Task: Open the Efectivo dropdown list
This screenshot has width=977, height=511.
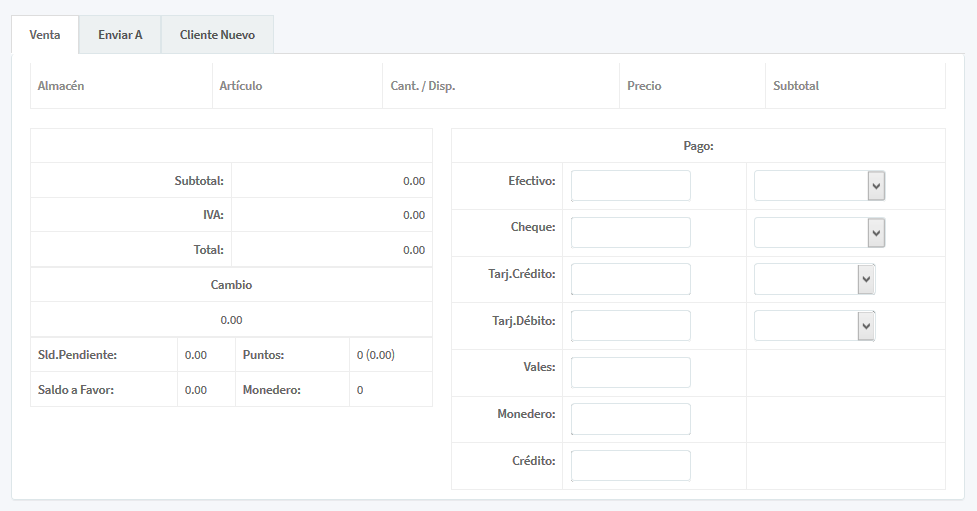Action: 819,186
